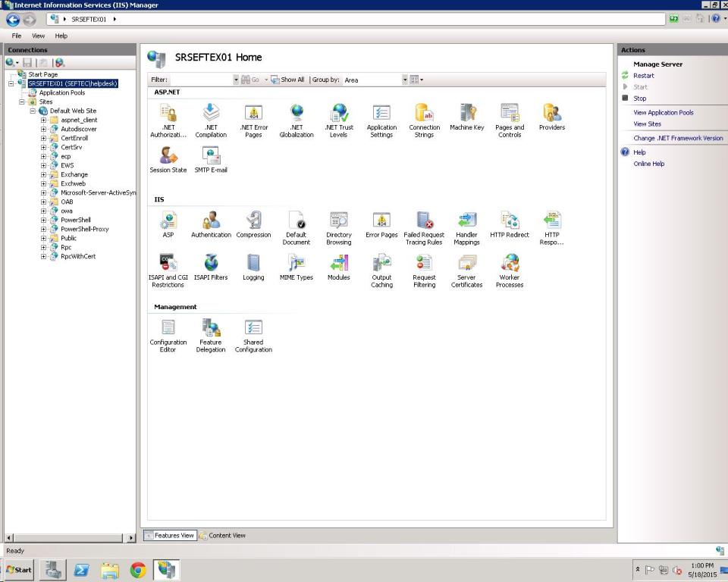This screenshot has width=728, height=582.
Task: Expand the owa application node
Action: point(43,211)
